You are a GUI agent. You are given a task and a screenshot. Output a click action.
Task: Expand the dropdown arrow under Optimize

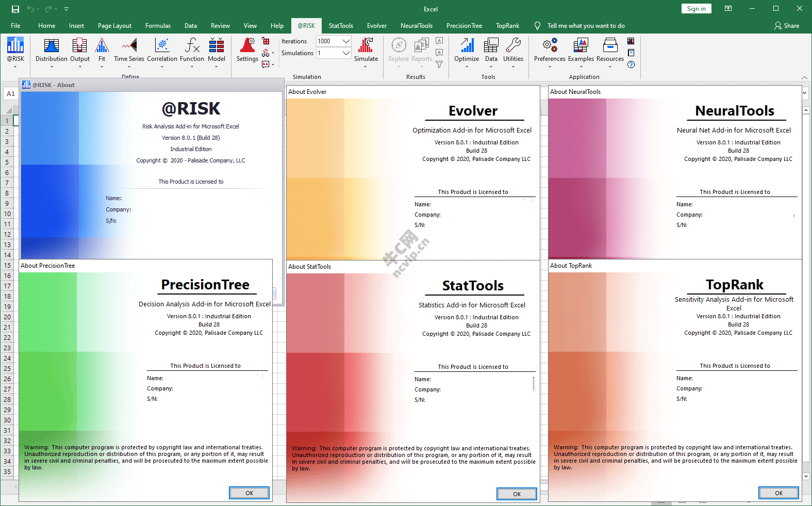coord(467,67)
